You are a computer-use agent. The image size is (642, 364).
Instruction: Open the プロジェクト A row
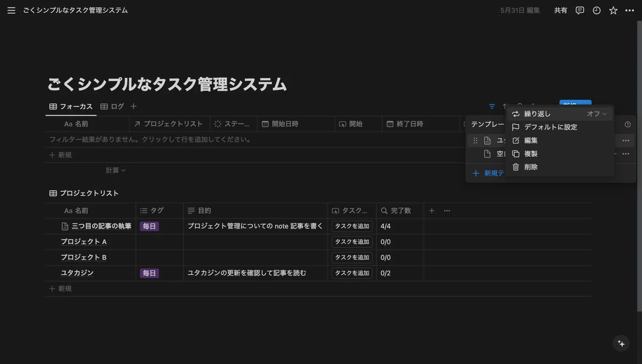click(83, 242)
